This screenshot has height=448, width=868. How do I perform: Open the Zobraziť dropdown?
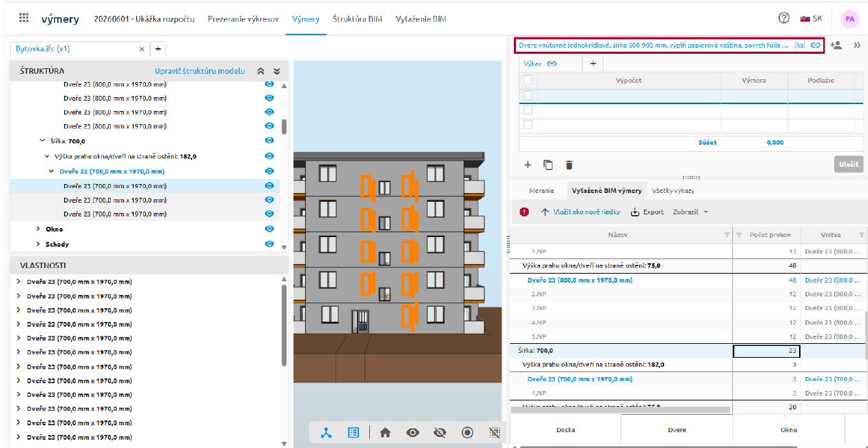[690, 212]
